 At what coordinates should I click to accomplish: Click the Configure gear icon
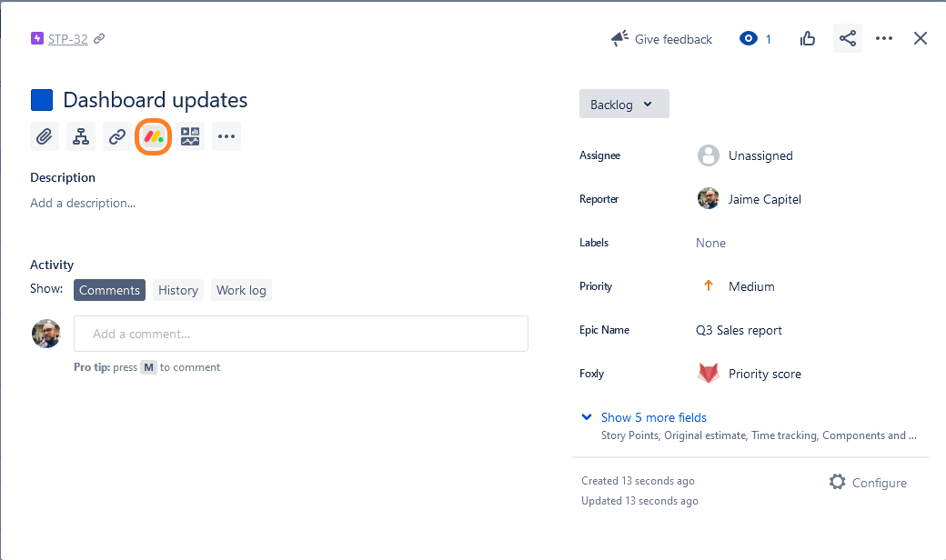click(x=838, y=482)
